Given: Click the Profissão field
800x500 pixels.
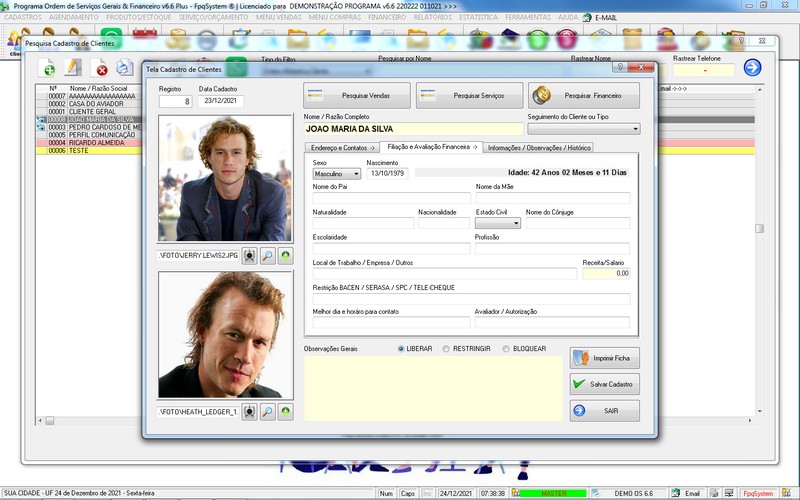Looking at the screenshot, I should 552,248.
